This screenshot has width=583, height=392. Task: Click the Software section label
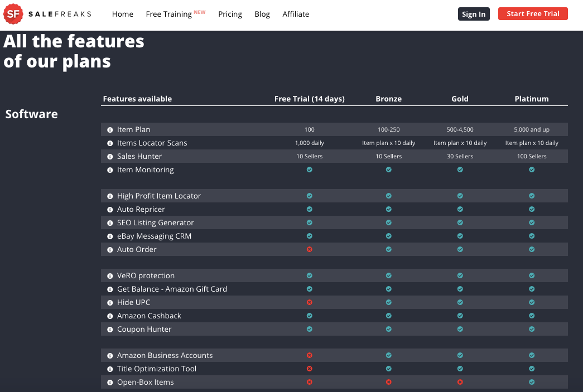32,114
